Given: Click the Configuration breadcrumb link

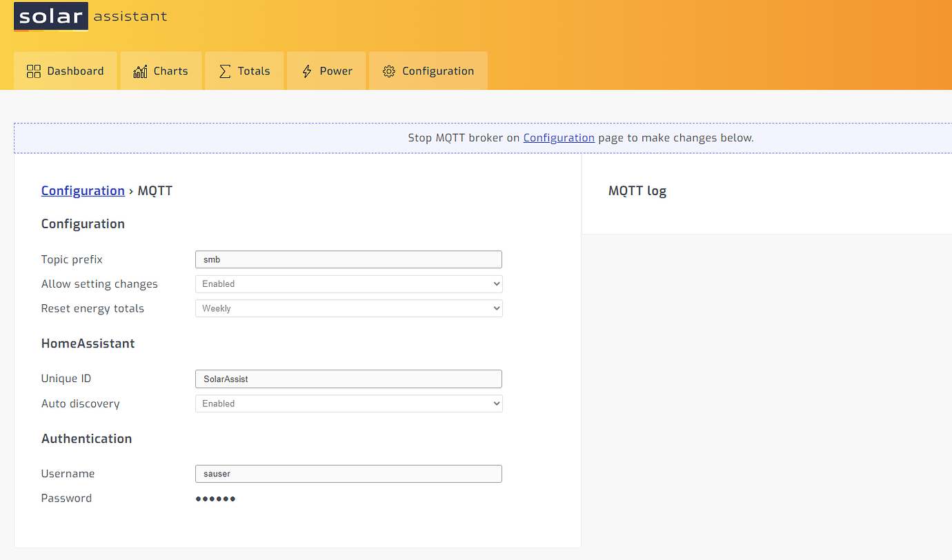Looking at the screenshot, I should (x=83, y=191).
